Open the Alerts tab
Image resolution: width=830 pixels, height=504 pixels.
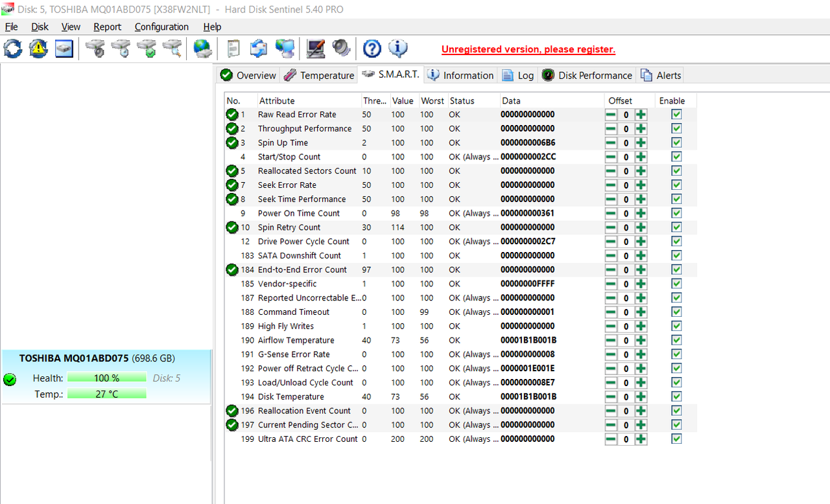point(661,75)
